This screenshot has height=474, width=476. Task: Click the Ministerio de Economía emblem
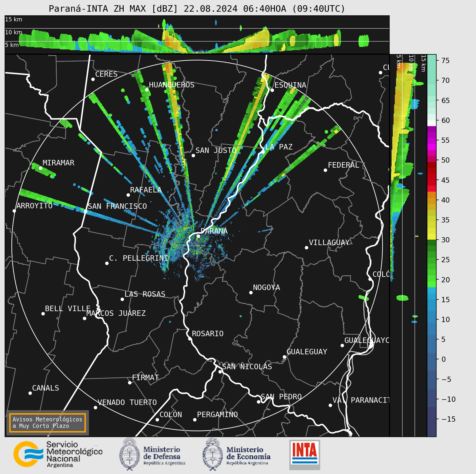pyautogui.click(x=213, y=454)
